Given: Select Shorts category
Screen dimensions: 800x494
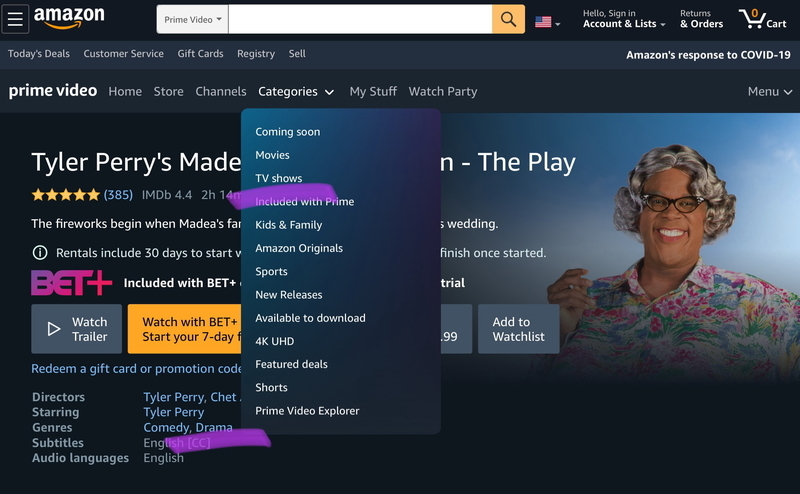Looking at the screenshot, I should (x=271, y=388).
